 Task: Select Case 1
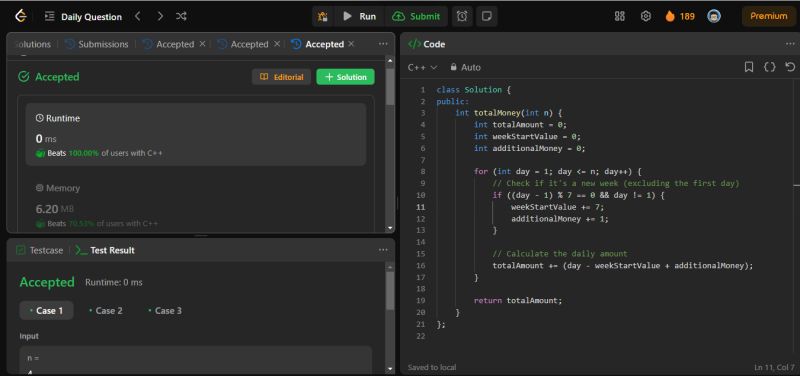click(x=46, y=311)
